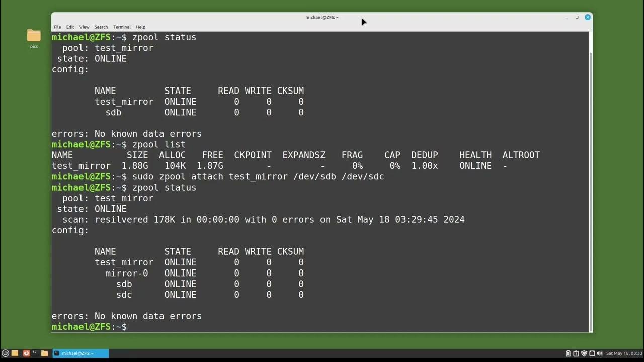Image resolution: width=644 pixels, height=362 pixels.
Task: Click the ONLINE state in the mirror-0 row
Action: [x=180, y=273]
